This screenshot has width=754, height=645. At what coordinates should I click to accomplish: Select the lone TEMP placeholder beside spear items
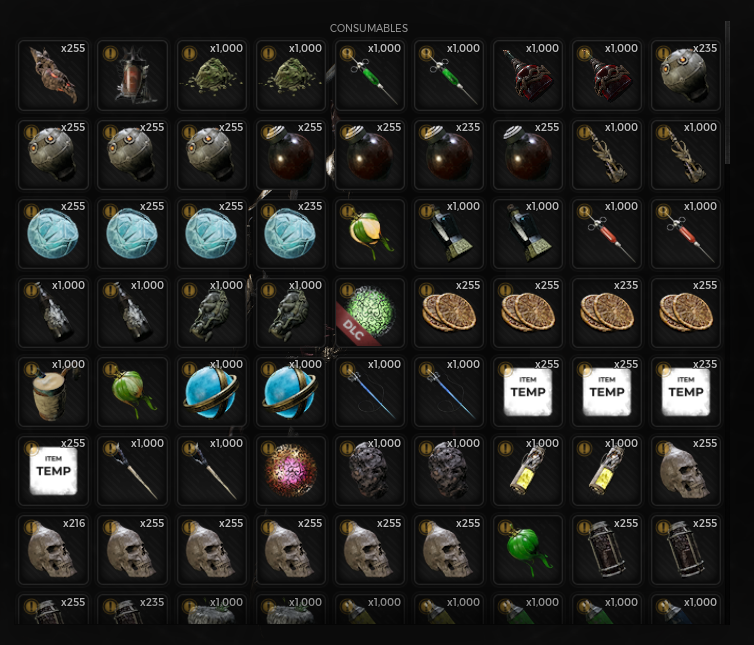[53, 470]
